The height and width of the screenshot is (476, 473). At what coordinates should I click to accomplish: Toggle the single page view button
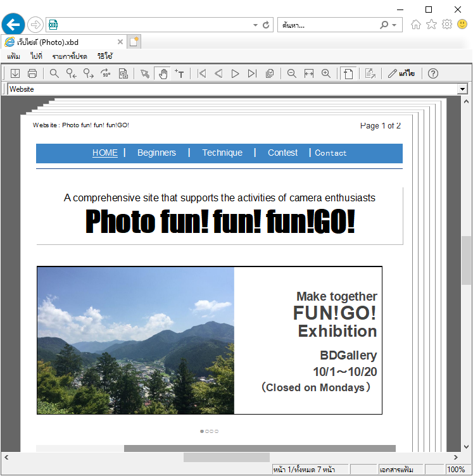point(348,73)
